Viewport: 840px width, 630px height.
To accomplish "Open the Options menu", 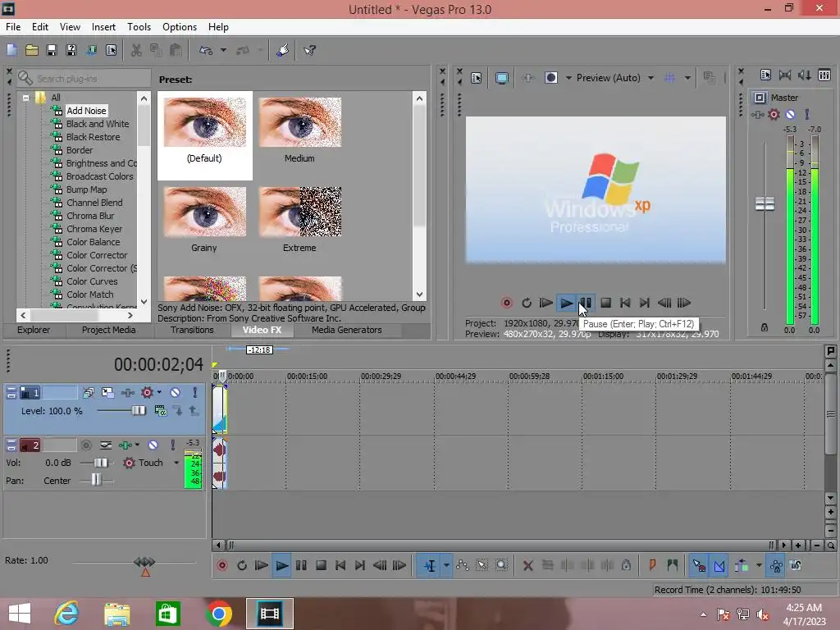I will (x=180, y=27).
